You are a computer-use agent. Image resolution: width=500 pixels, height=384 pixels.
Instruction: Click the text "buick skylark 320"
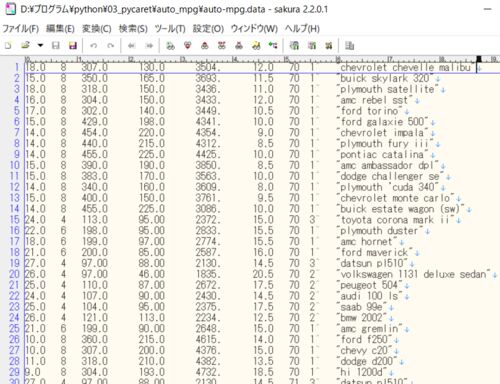tap(385, 78)
